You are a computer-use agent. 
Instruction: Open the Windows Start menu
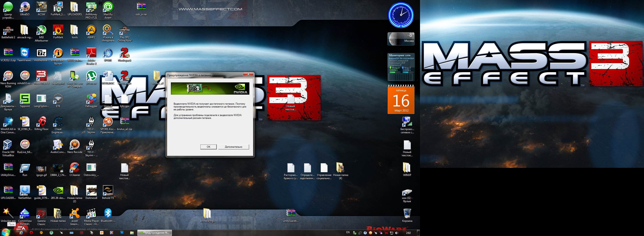[5, 233]
